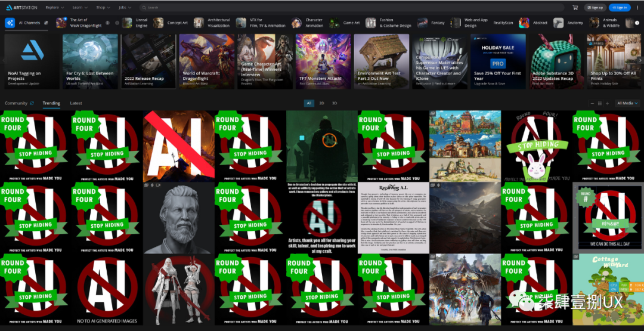Advance the featured carousel right arrow

640,60
